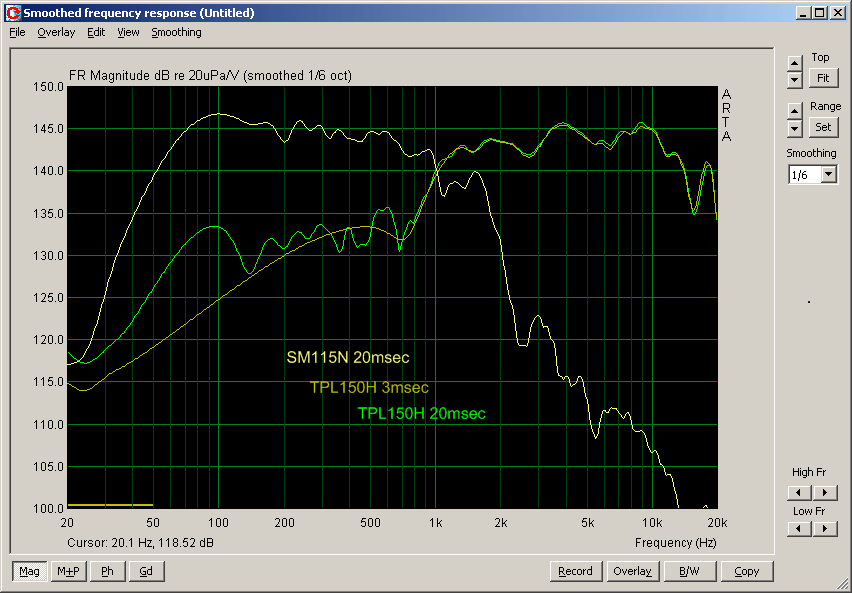The height and width of the screenshot is (593, 852).
Task: Toggle B/W color mode
Action: (690, 571)
